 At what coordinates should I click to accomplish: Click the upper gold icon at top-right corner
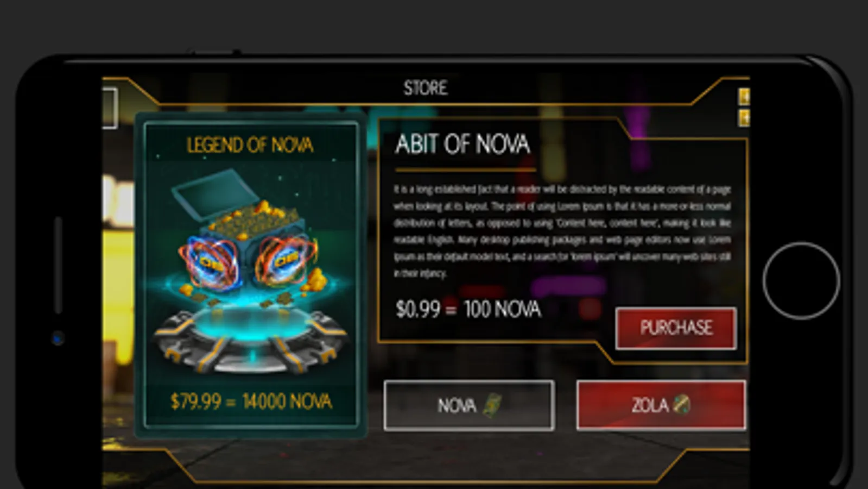(x=744, y=97)
